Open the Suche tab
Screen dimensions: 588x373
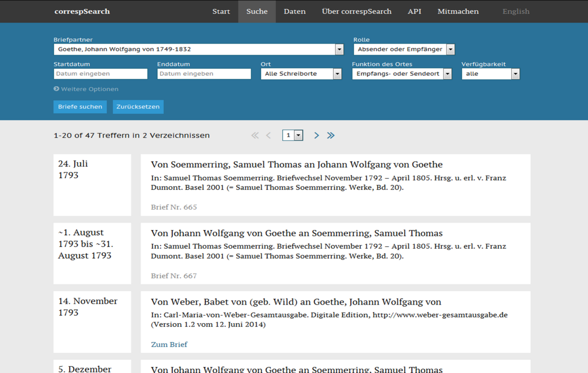pos(257,11)
